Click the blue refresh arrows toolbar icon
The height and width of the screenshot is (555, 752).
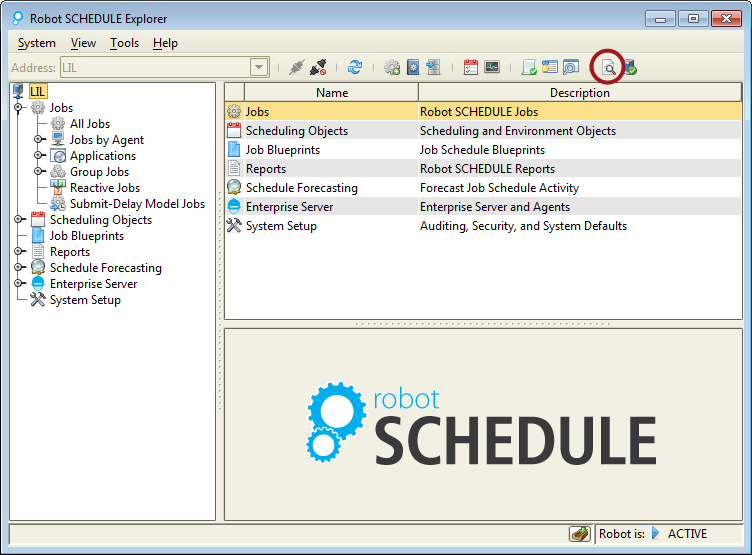click(355, 68)
